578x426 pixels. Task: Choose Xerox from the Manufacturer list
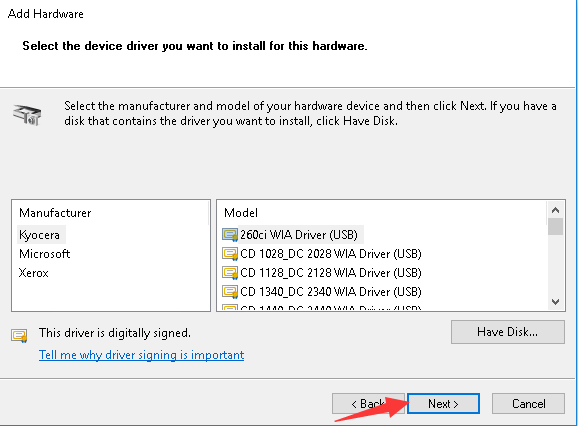pos(34,273)
